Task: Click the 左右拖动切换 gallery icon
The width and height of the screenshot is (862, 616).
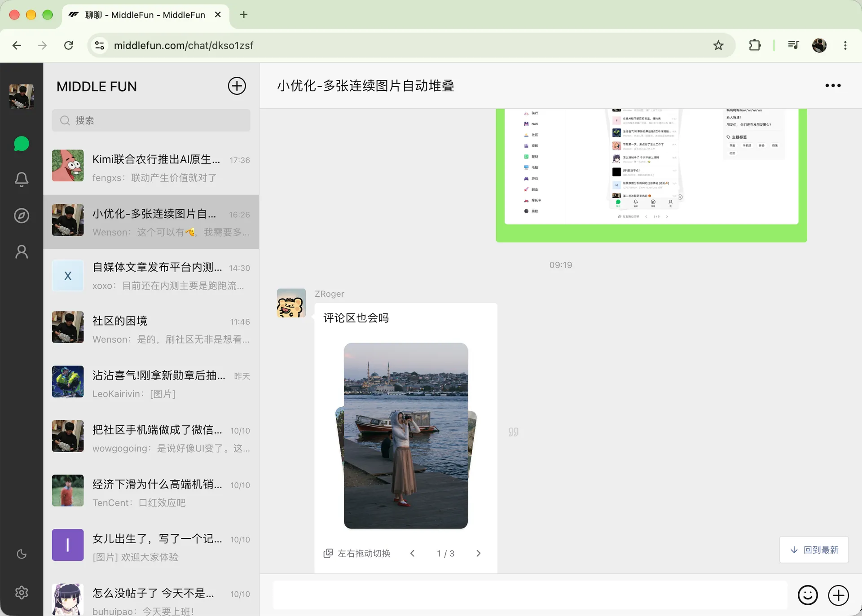Action: (328, 553)
